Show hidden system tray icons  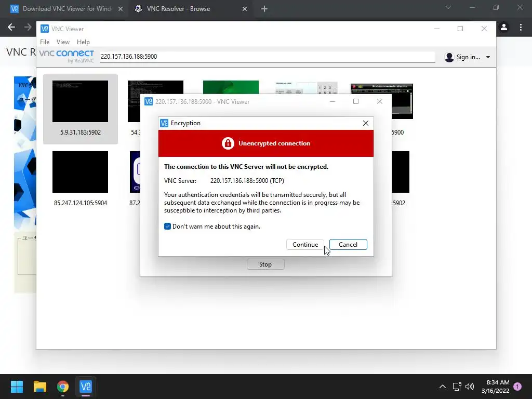coord(443,387)
